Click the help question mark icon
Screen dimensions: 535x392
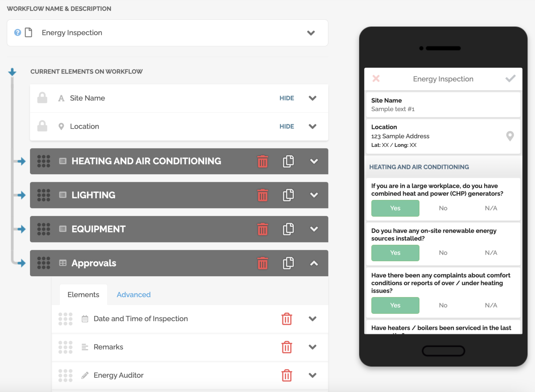point(17,33)
